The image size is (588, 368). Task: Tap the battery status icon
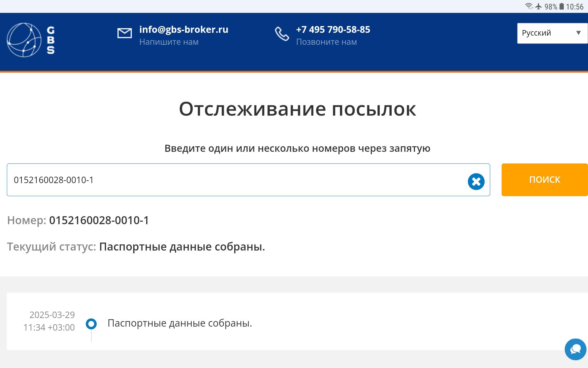(561, 6)
